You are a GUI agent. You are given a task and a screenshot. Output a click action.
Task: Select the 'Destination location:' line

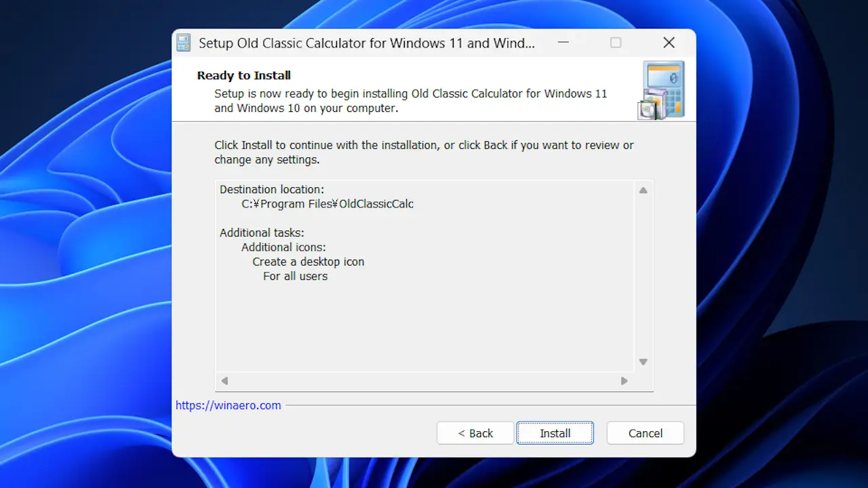(272, 190)
